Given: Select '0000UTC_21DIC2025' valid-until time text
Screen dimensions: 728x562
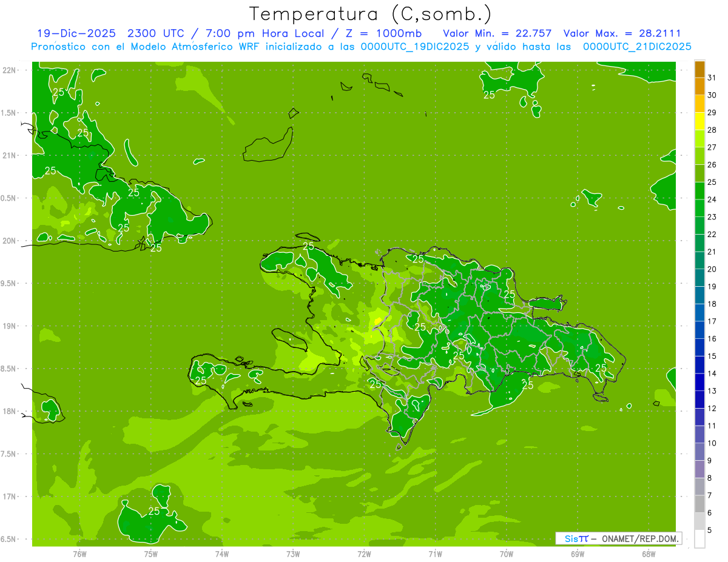Looking at the screenshot, I should tap(637, 47).
